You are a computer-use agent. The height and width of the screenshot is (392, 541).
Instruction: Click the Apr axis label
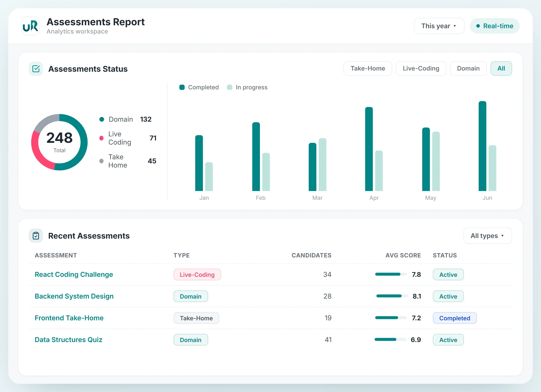374,198
